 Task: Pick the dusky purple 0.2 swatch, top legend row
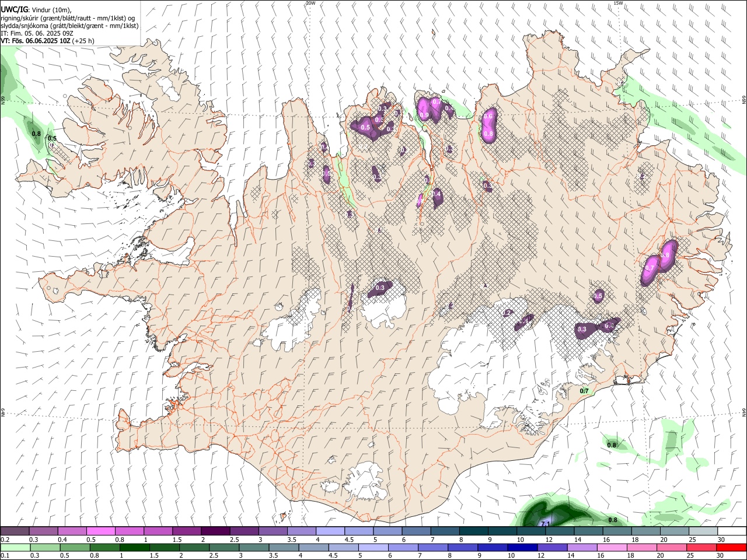coord(15,531)
